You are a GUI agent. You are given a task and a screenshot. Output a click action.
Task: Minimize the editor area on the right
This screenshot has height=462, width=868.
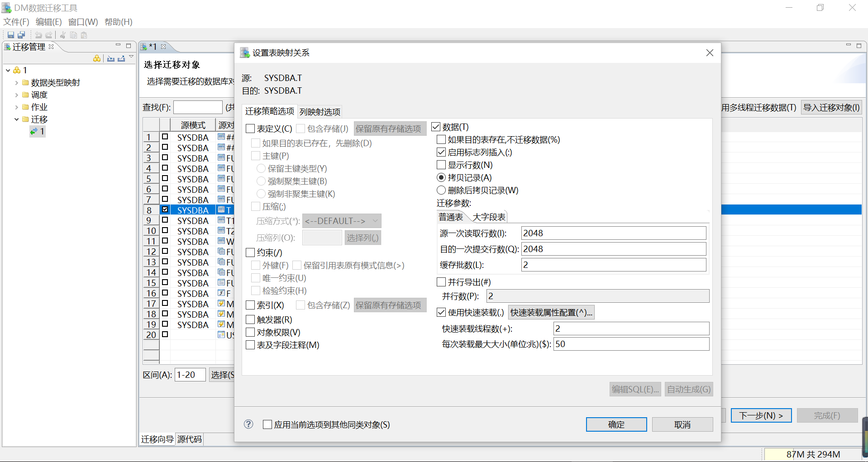click(849, 45)
